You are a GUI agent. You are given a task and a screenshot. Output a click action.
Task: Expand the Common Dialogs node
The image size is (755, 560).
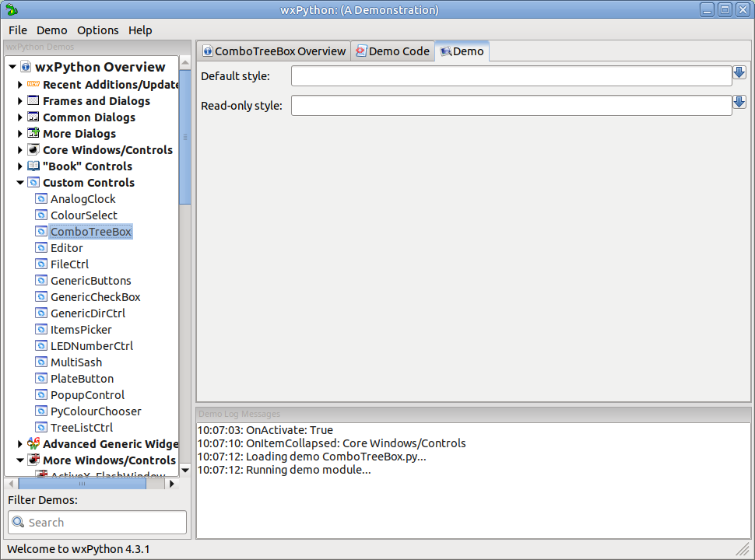coord(19,117)
